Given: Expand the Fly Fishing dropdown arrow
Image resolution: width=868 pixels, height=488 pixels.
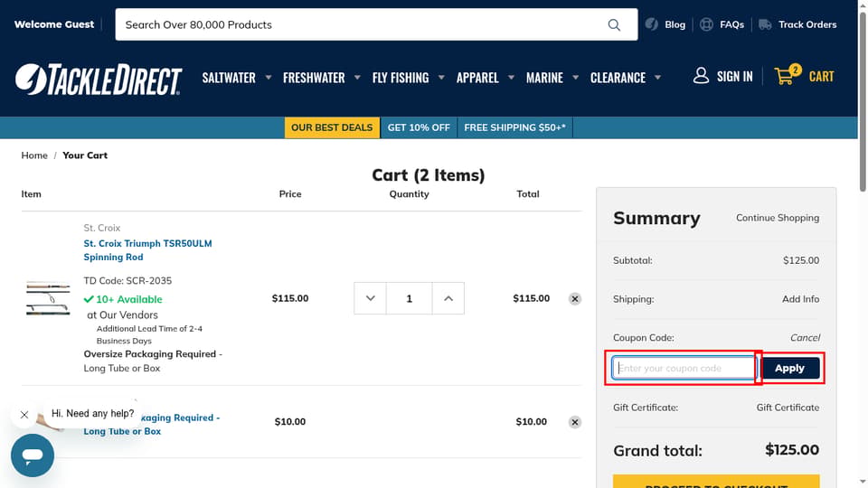Looking at the screenshot, I should [442, 78].
